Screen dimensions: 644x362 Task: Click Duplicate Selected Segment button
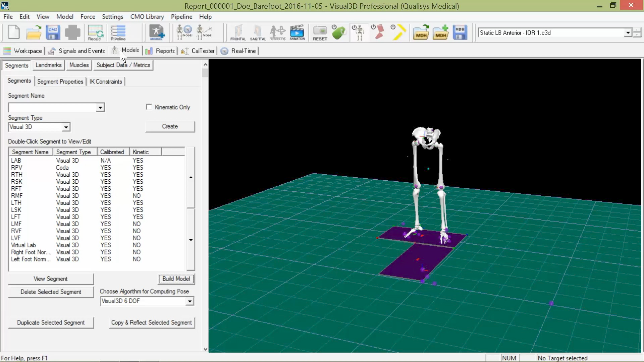click(x=51, y=322)
